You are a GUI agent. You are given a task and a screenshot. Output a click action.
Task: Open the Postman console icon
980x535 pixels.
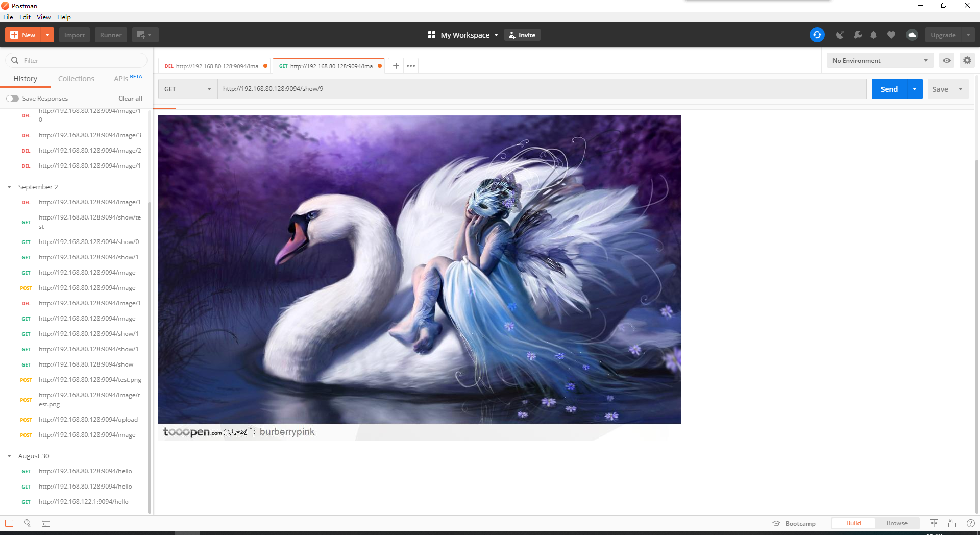[46, 523]
